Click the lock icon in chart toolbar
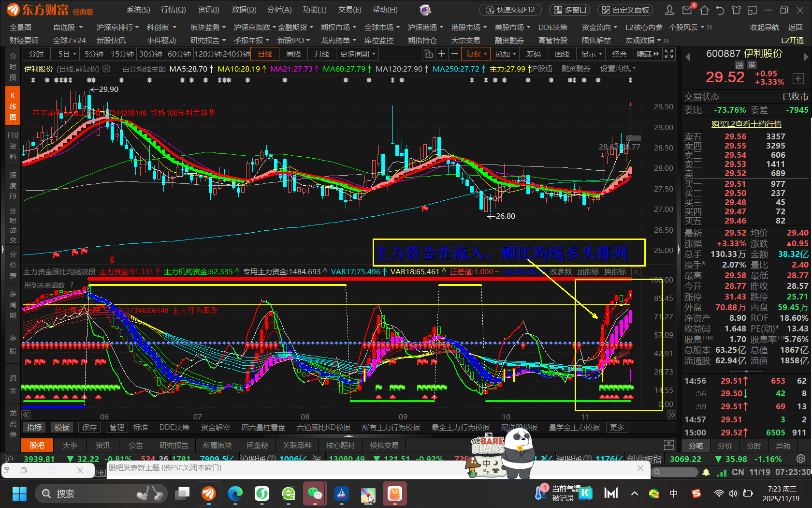 click(428, 54)
